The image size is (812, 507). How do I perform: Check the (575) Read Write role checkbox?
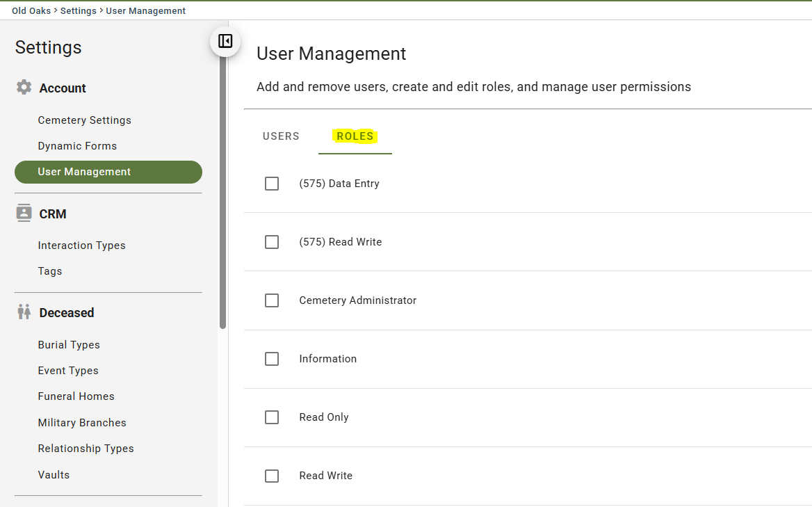point(272,242)
